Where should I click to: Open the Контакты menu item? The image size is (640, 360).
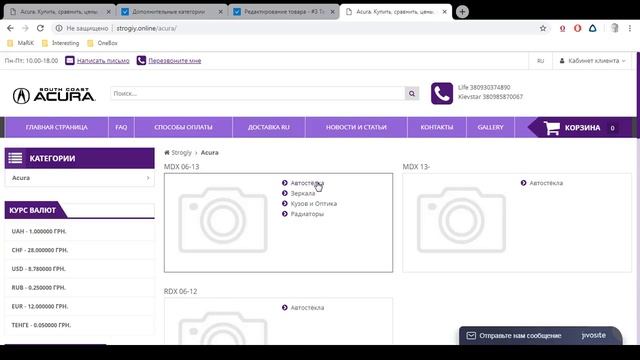pos(437,127)
